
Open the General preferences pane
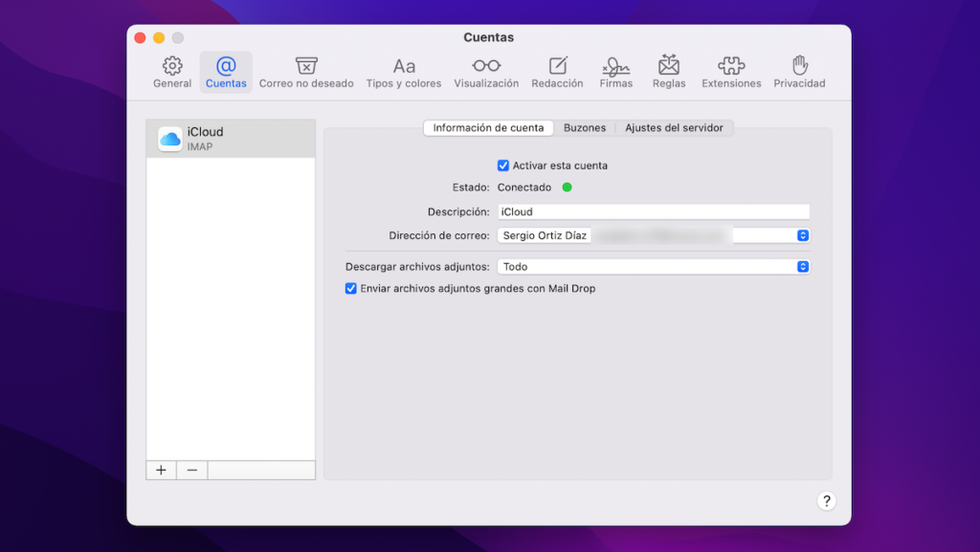point(172,73)
